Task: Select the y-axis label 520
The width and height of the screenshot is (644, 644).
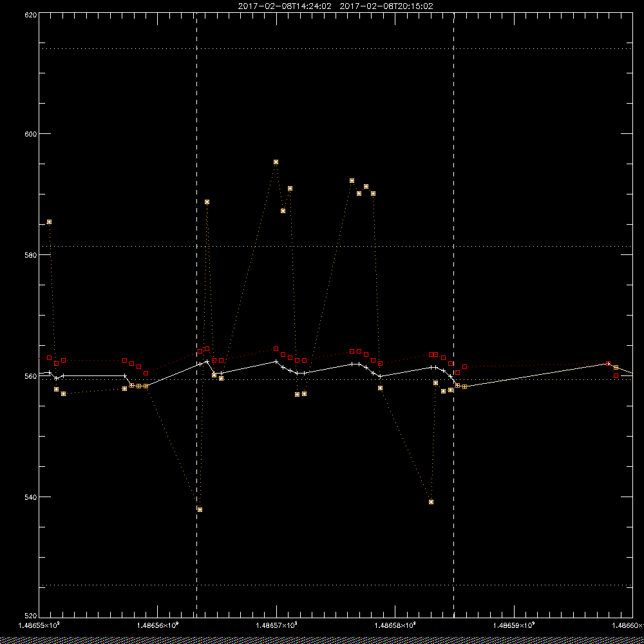Action: pos(31,616)
